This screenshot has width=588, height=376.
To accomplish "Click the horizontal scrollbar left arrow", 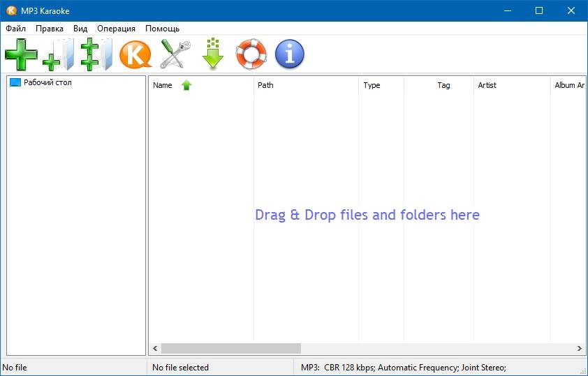I will pyautogui.click(x=155, y=348).
